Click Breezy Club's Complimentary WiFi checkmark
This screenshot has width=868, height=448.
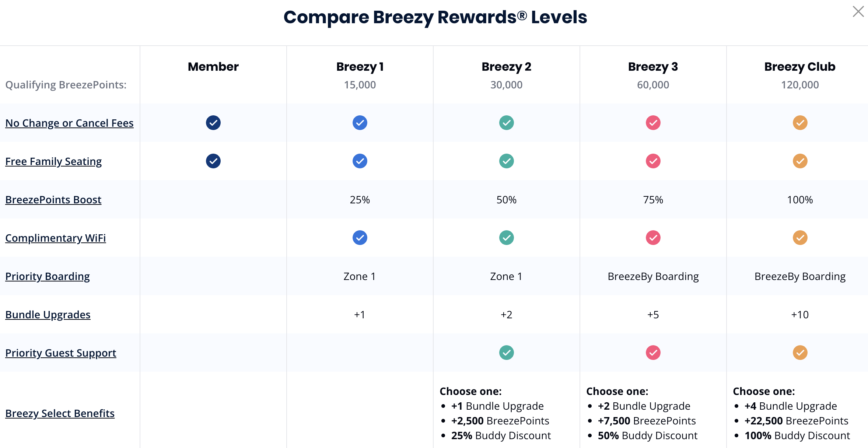click(800, 238)
